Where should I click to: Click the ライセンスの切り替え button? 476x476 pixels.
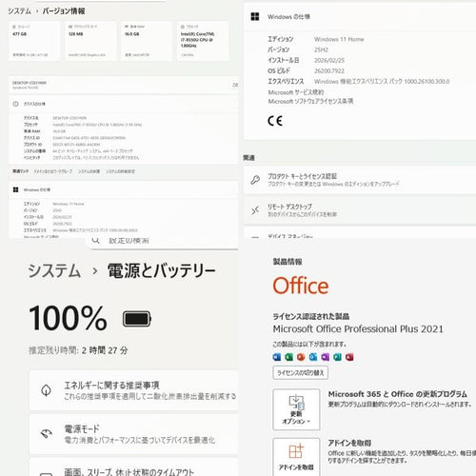coord(301,372)
